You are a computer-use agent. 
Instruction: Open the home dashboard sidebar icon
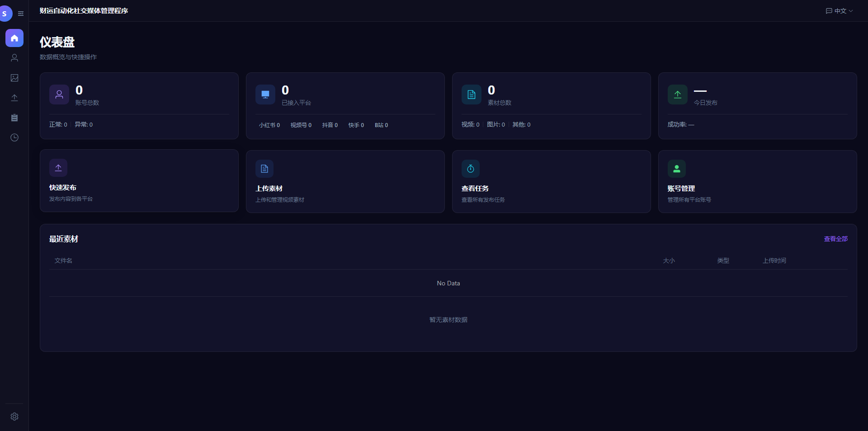coord(14,38)
